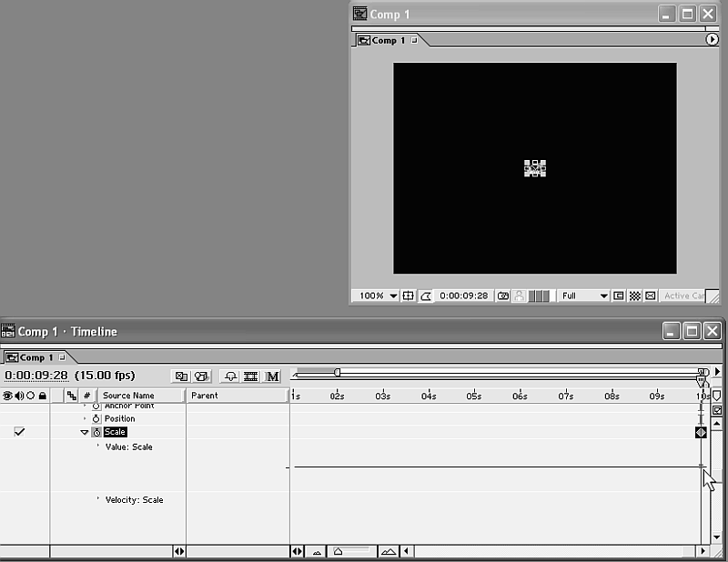Collapse the Scale property triangle
Viewport: 728px width, 562px height.
pos(85,433)
